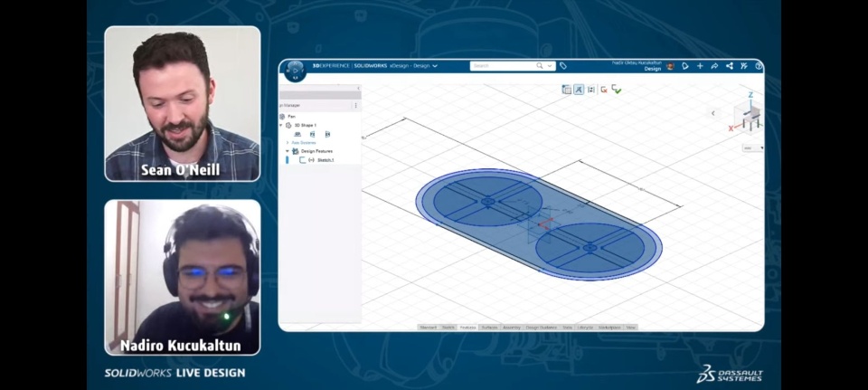Viewport: 868px width, 390px height.
Task: Select Sketch.1 in the design tree
Action: [x=325, y=160]
